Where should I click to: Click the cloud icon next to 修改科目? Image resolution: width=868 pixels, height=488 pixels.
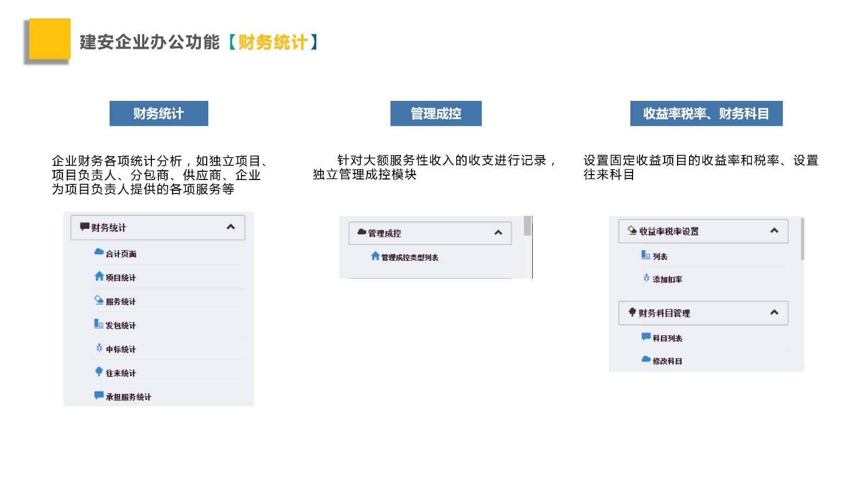646,359
